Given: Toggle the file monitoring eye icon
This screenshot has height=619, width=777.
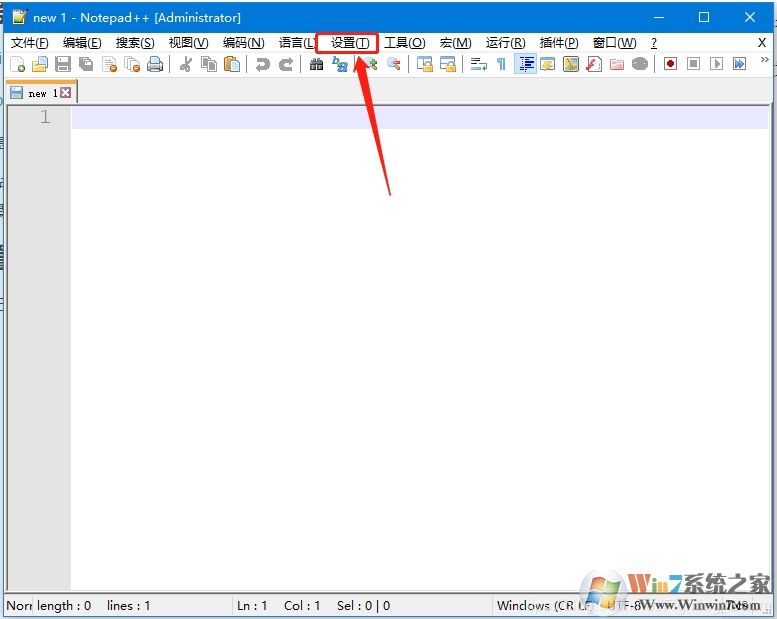Looking at the screenshot, I should coord(640,64).
